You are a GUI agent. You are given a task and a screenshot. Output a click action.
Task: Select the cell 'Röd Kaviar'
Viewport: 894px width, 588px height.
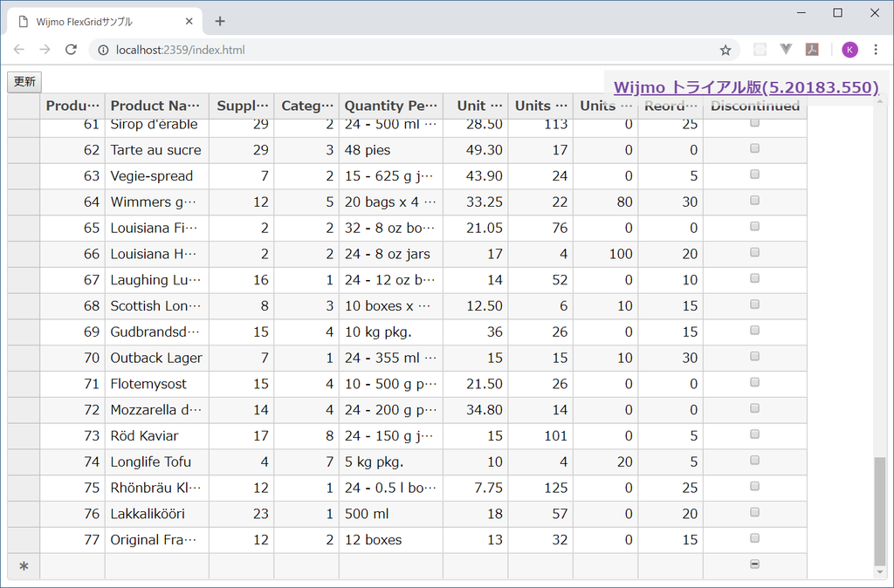click(157, 436)
